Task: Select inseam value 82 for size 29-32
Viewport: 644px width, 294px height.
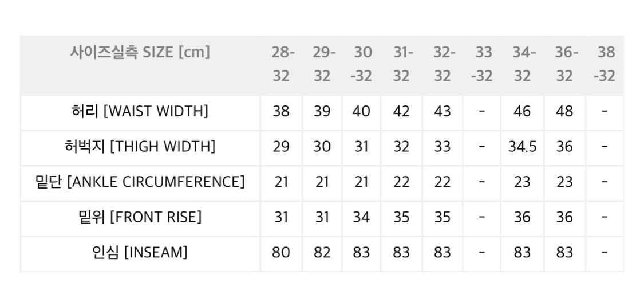Action: point(322,252)
